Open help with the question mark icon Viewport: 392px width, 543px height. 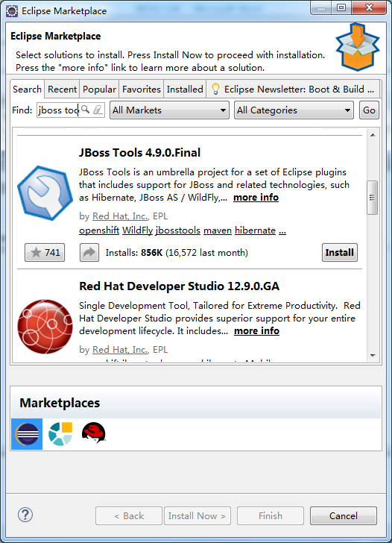click(x=25, y=515)
